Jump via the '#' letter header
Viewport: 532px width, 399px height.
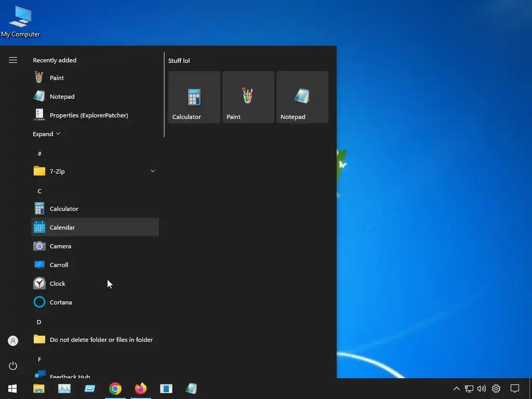39,154
